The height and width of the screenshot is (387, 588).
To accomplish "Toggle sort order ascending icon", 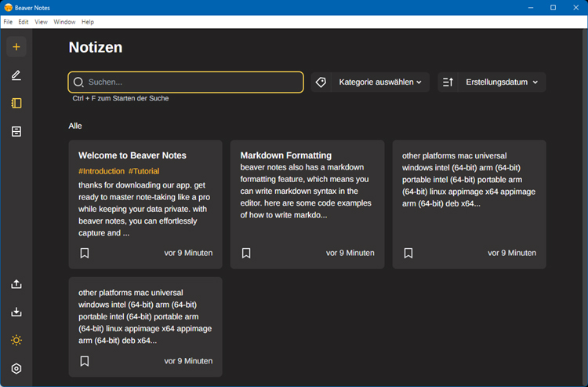I will 448,82.
